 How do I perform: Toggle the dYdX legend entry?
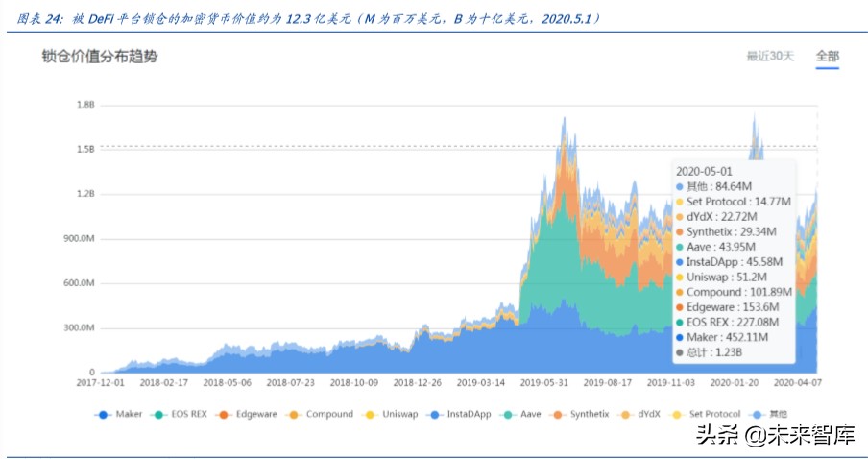[639, 414]
